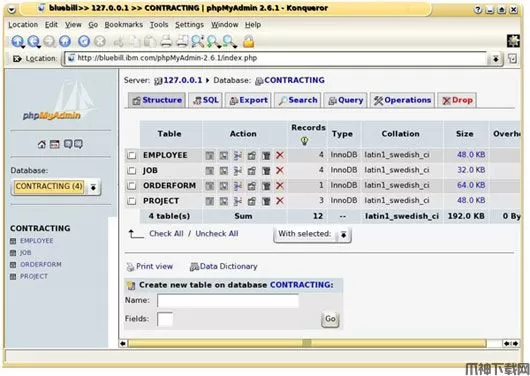
Task: Click the 48.0 KB size of EMPLOYEE
Action: [471, 155]
